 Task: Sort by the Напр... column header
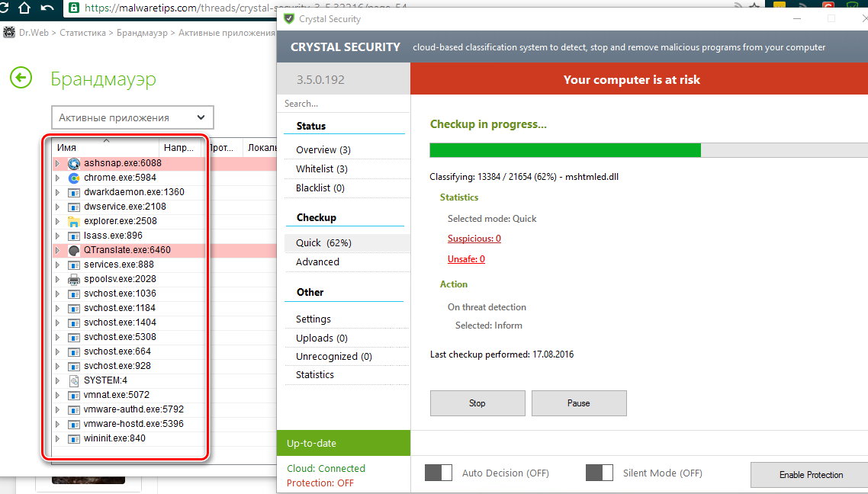tap(179, 148)
